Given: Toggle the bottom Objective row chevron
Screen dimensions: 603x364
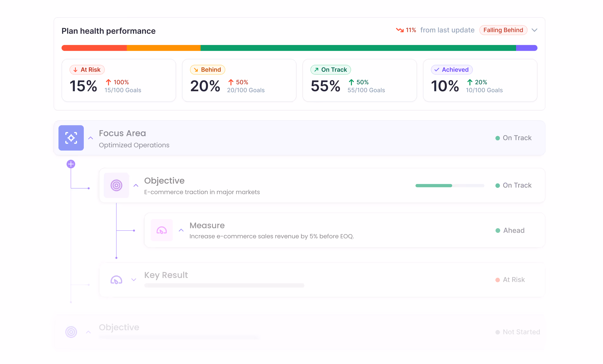Looking at the screenshot, I should (88, 332).
